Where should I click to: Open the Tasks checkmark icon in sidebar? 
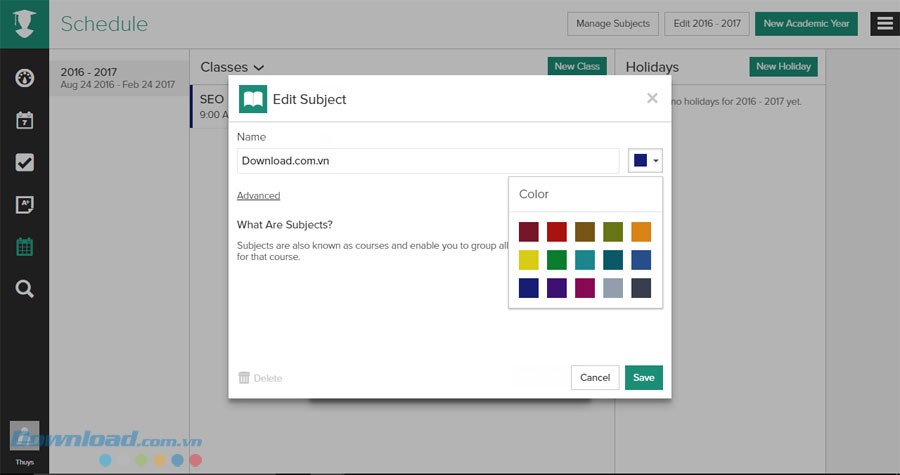point(25,163)
